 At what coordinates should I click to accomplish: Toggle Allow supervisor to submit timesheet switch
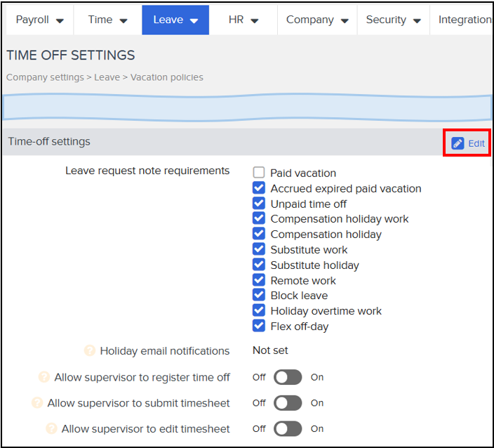pyautogui.click(x=288, y=403)
